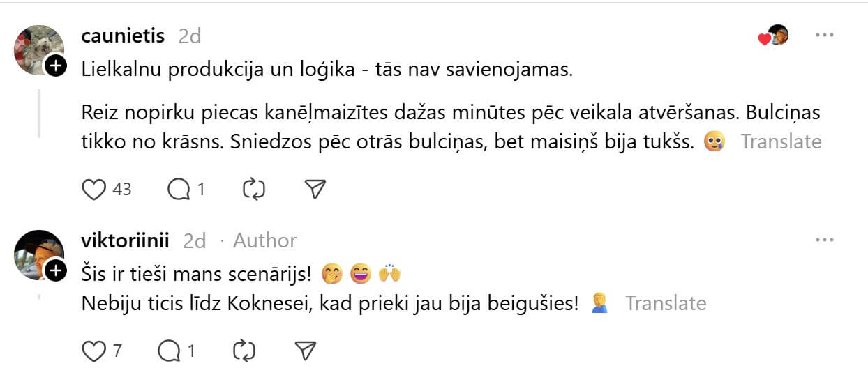Like the reply from viktoriinii
868x368 pixels.
click(x=93, y=351)
